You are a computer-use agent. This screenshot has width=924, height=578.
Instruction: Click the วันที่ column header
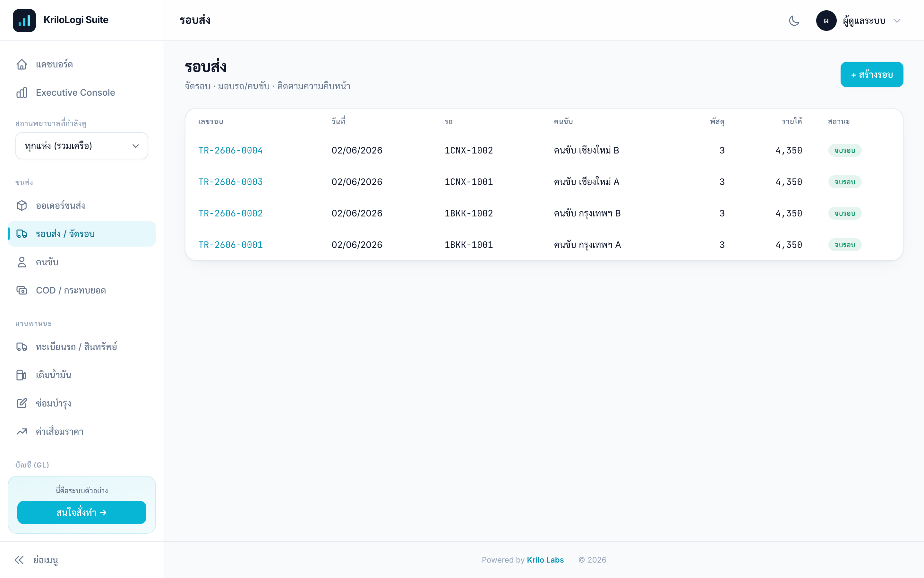pos(338,121)
